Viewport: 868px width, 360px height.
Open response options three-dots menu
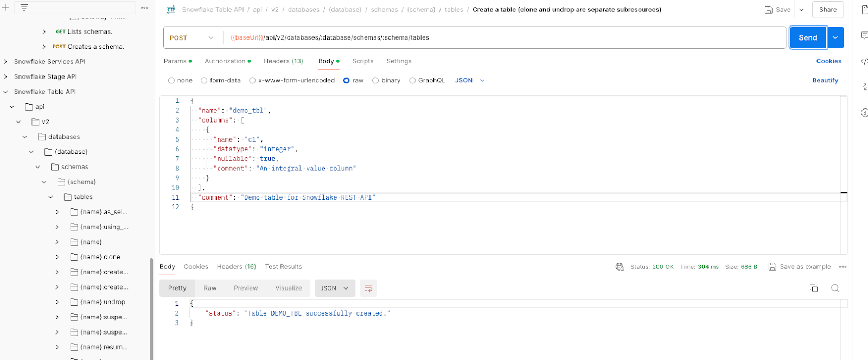click(843, 267)
